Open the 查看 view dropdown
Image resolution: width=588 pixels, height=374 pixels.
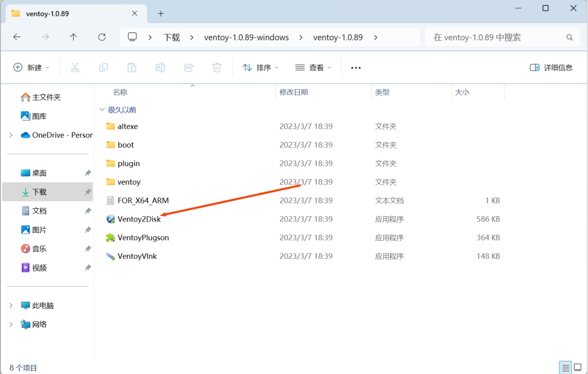click(x=313, y=67)
